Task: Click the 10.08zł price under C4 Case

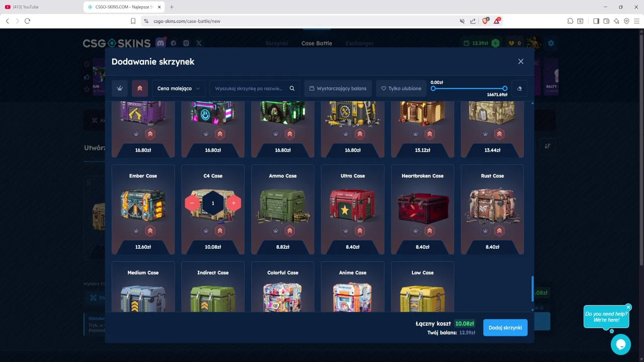Action: pos(213,247)
